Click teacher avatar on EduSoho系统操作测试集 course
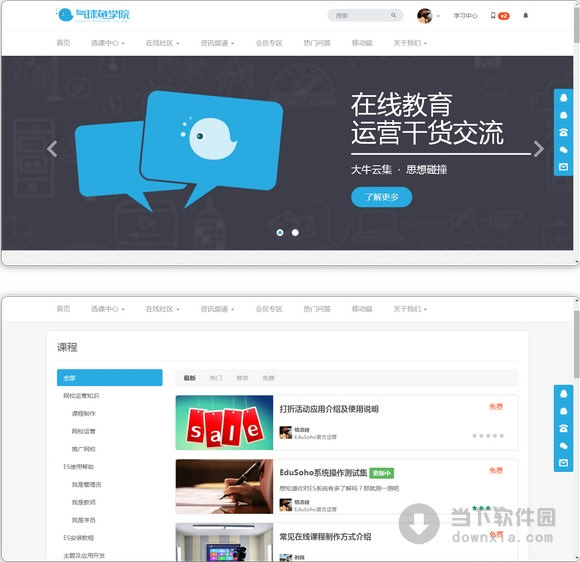Image resolution: width=580 pixels, height=562 pixels. point(286,505)
